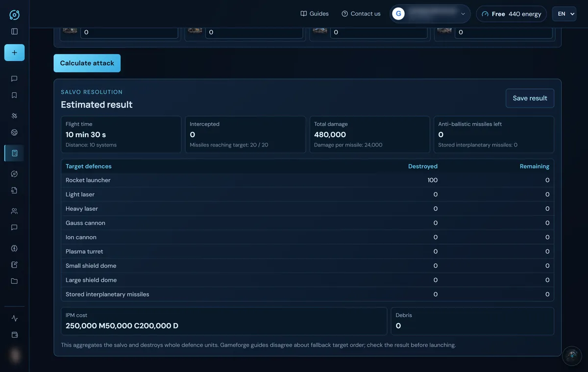Click the Missiles reaching target: 20 / 20 text

(x=229, y=145)
